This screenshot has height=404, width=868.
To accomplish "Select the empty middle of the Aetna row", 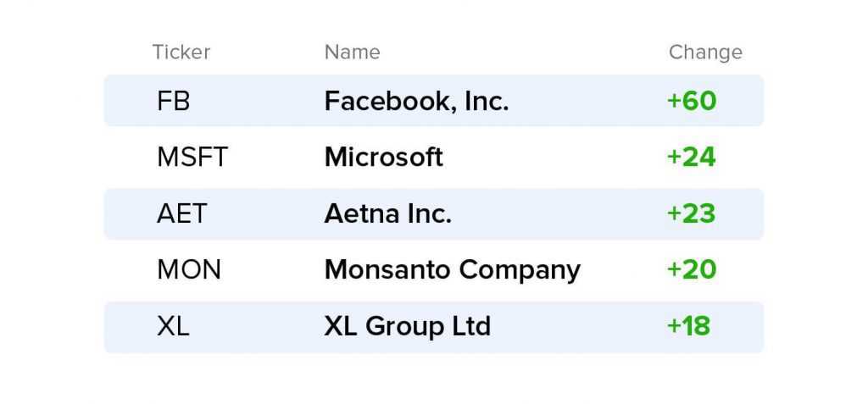I will point(559,214).
